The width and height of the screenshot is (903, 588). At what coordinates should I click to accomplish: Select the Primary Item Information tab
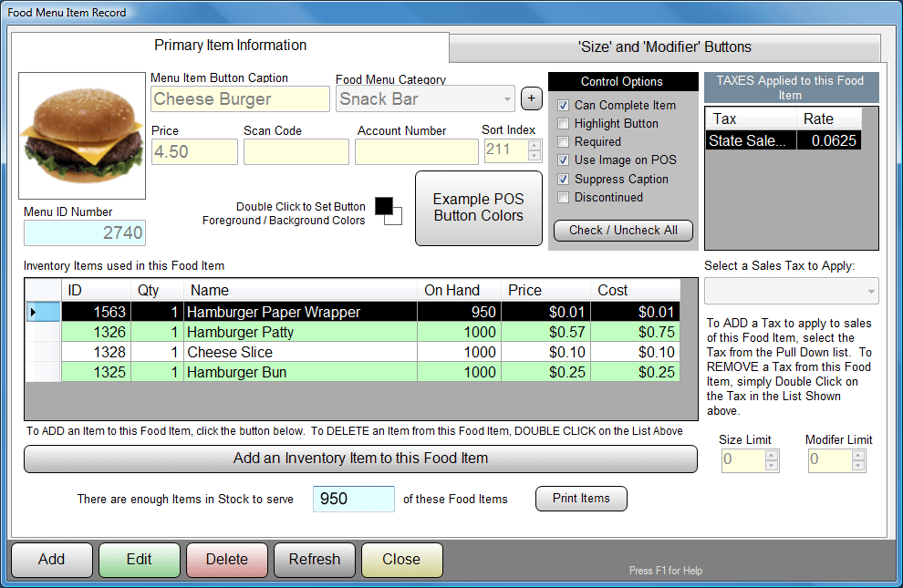click(x=230, y=45)
